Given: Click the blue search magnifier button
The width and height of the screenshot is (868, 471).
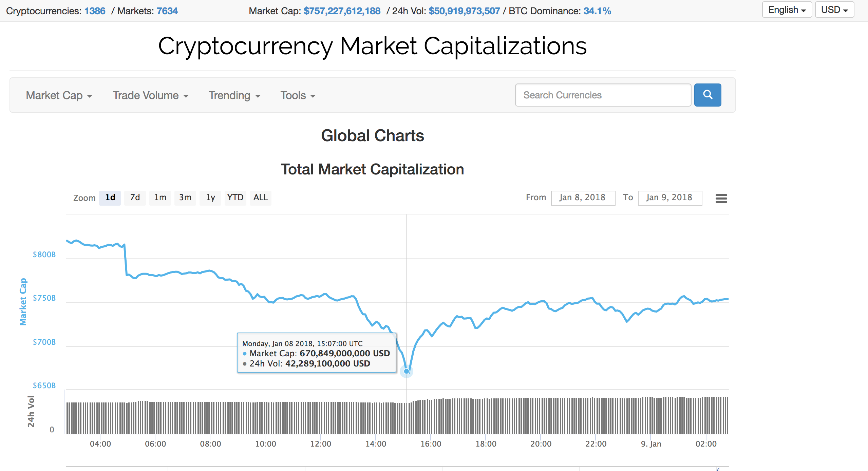Looking at the screenshot, I should (x=707, y=95).
